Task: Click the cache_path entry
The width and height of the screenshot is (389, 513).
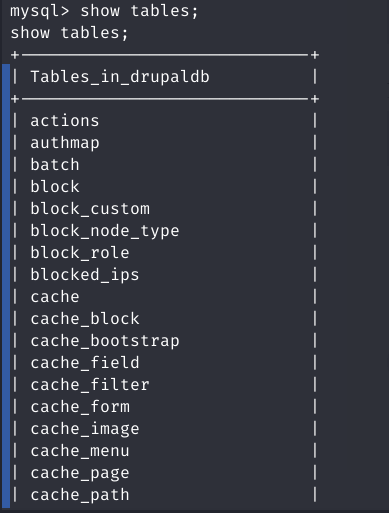Action: pos(80,495)
